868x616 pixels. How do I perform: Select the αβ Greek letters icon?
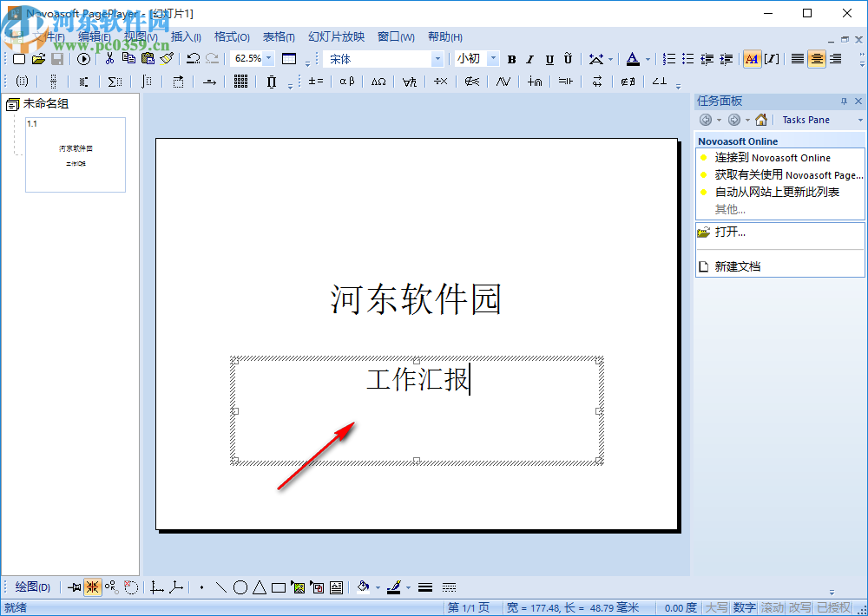click(x=346, y=81)
